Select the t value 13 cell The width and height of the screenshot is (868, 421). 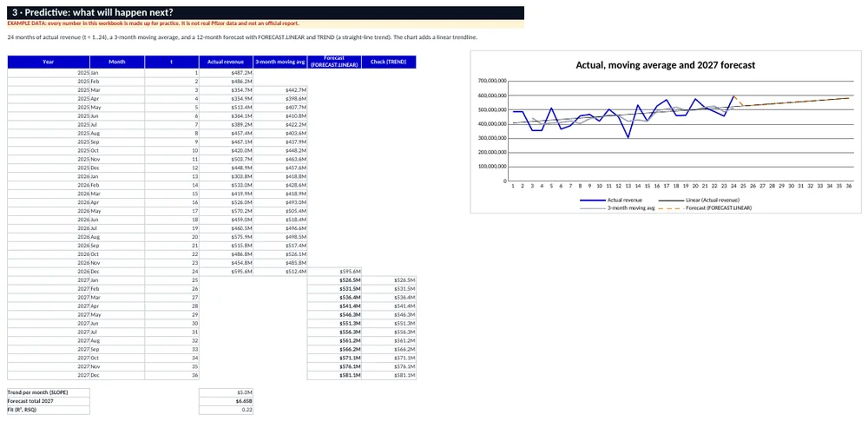pyautogui.click(x=172, y=176)
